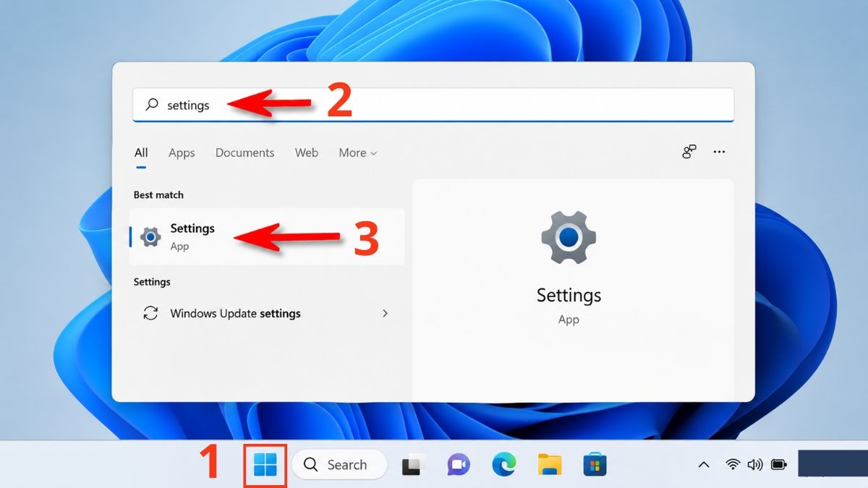Click the magnifier icon in the search field
868x488 pixels.
pos(152,105)
